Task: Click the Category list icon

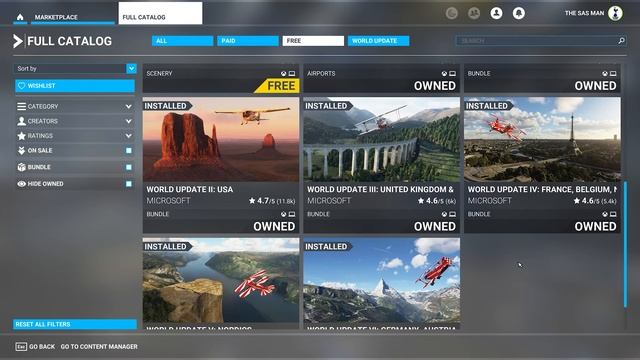Action: [22, 106]
